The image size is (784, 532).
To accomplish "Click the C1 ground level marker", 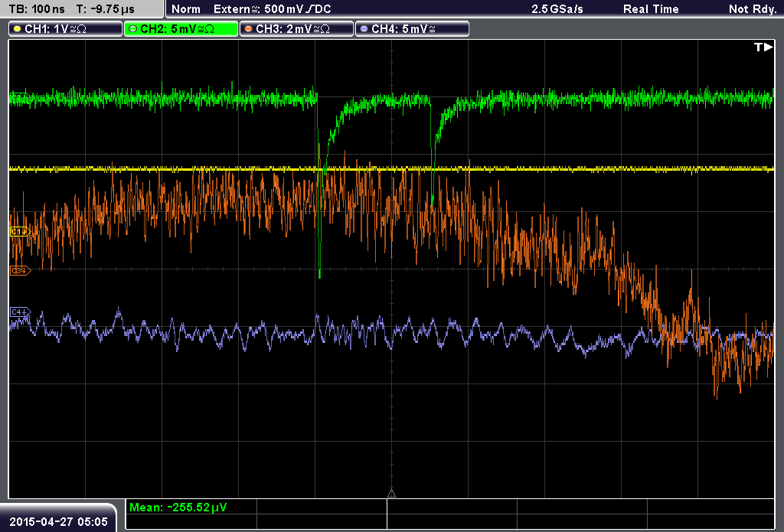I will click(20, 231).
